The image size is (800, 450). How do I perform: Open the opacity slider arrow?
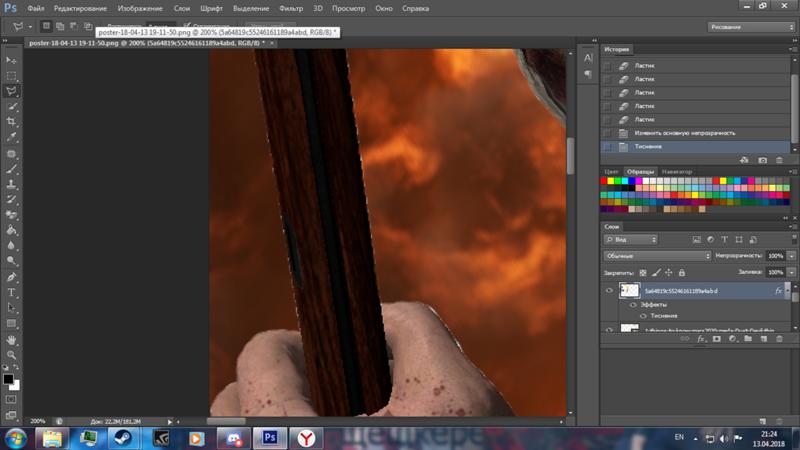pos(791,256)
